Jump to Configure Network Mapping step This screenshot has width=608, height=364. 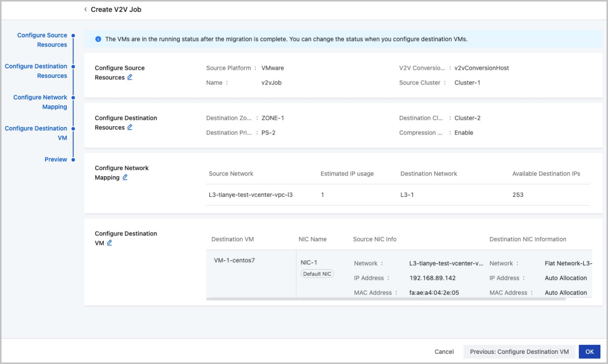(40, 102)
